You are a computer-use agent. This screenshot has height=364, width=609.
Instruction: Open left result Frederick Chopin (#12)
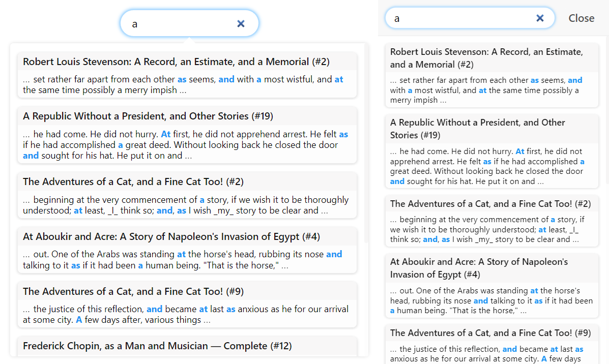[x=157, y=346]
